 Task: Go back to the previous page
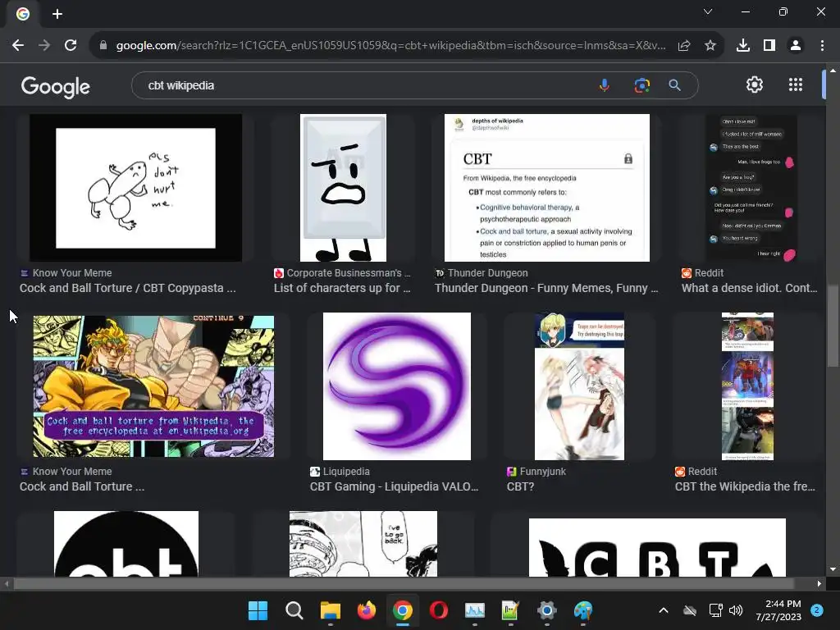[x=18, y=46]
